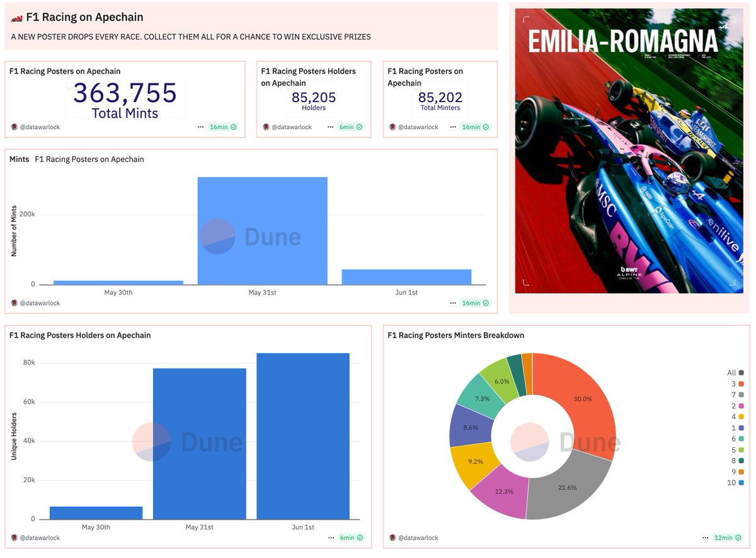This screenshot has width=756, height=558.
Task: Click the Unique Holders axis label
Action: click(14, 436)
